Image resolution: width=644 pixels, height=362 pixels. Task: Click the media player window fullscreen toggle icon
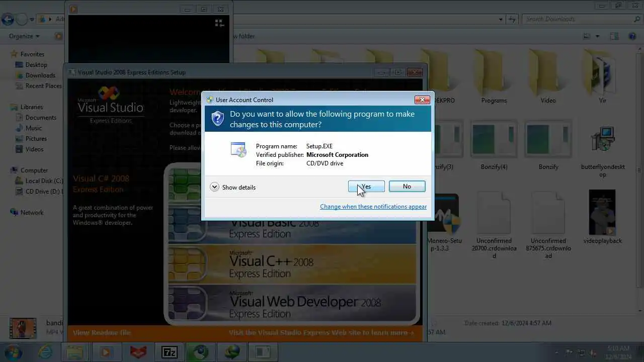click(219, 23)
